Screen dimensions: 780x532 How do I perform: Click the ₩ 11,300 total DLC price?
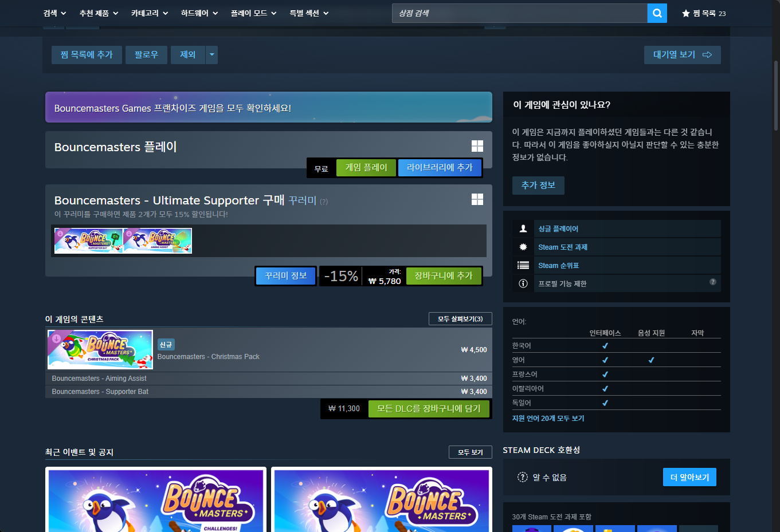(x=344, y=408)
